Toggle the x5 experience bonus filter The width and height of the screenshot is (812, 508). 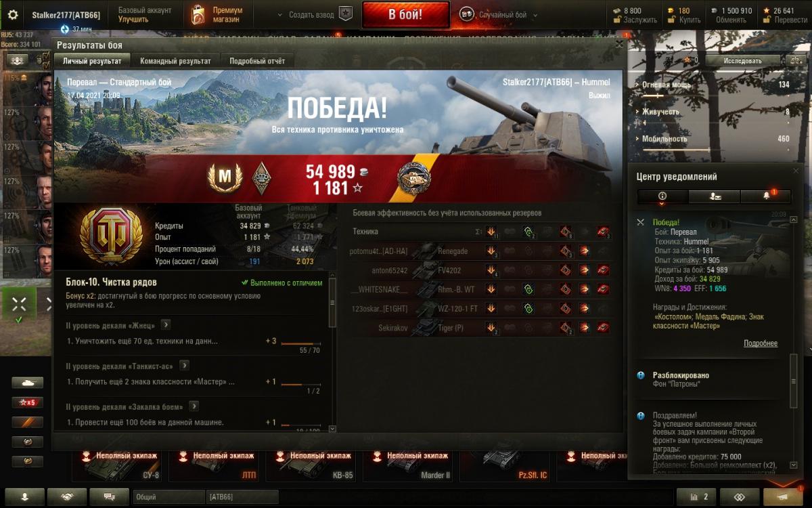pos(27,402)
